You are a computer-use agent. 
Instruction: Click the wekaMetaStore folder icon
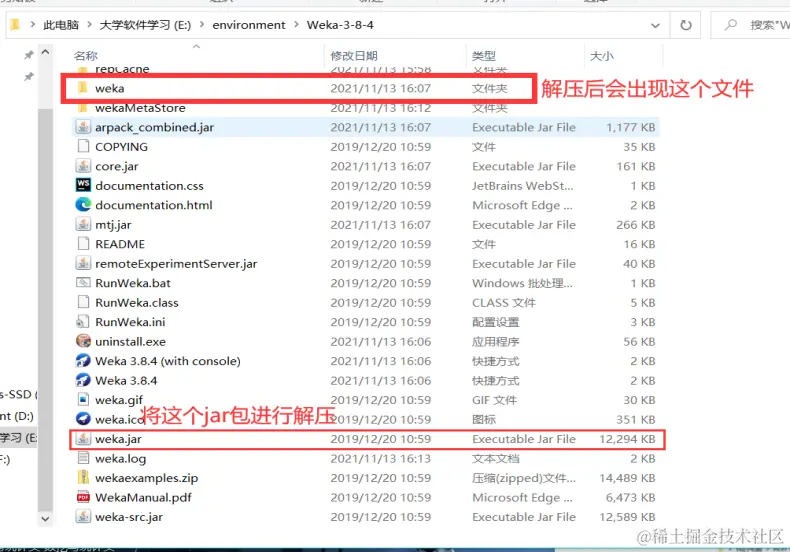(83, 108)
